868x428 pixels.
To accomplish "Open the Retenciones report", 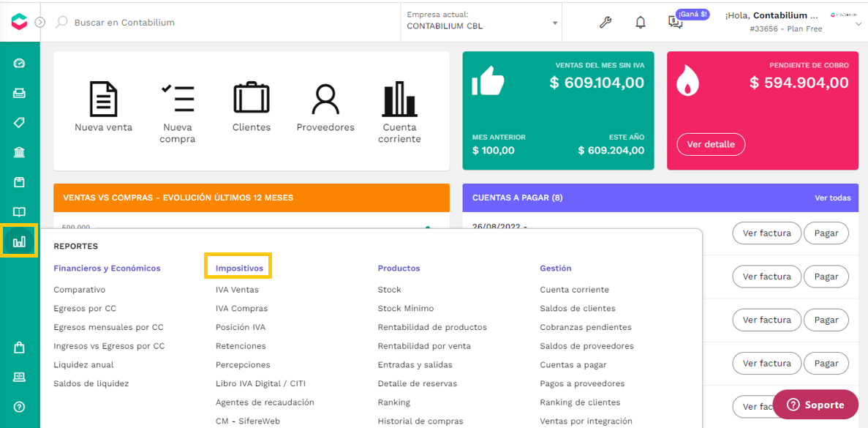I will 241,346.
